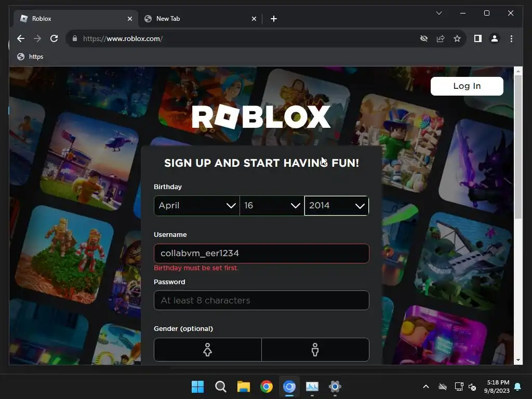Open the browser profile menu
The width and height of the screenshot is (532, 399).
(x=495, y=38)
